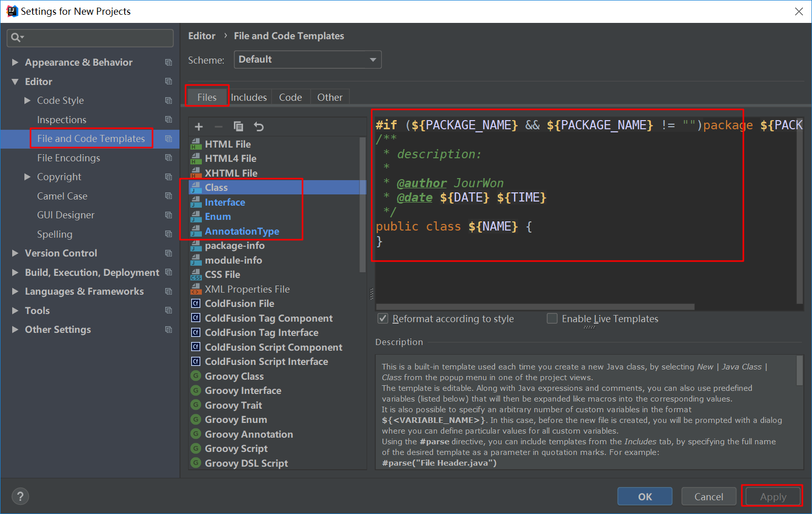
Task: Expand Appearance & Behavior section
Action: tap(15, 62)
